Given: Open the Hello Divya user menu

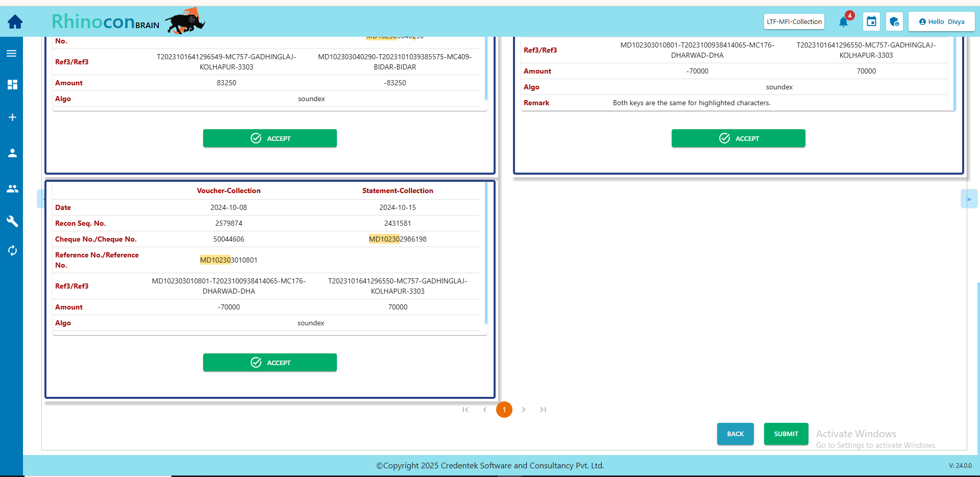Looking at the screenshot, I should pos(941,22).
